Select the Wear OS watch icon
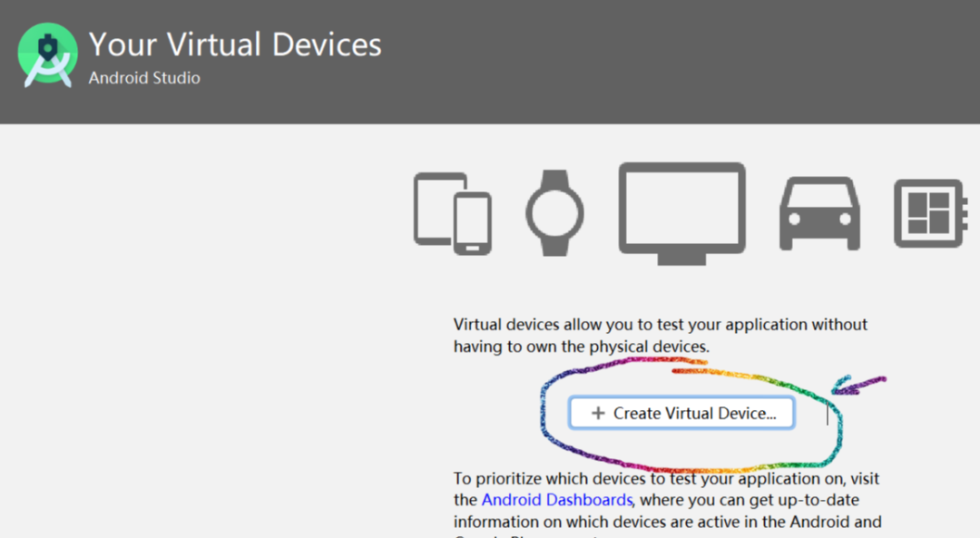Image resolution: width=980 pixels, height=538 pixels. click(554, 213)
